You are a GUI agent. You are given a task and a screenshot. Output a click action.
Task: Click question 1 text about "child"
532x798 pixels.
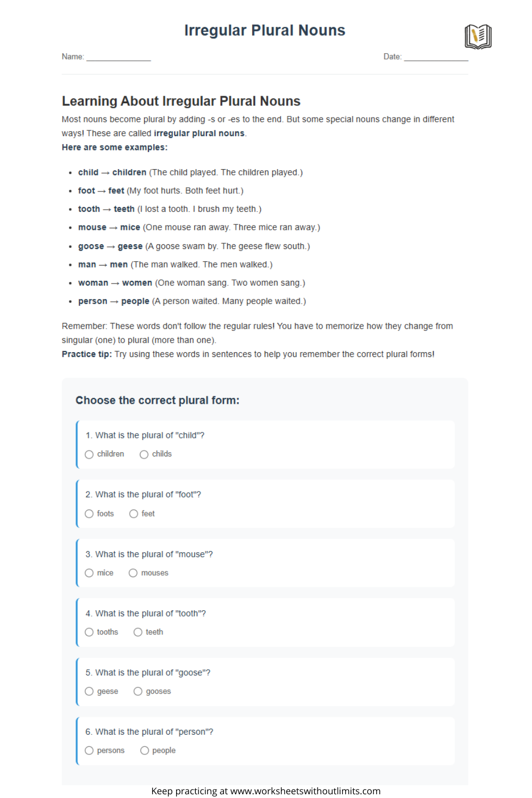[x=145, y=435]
